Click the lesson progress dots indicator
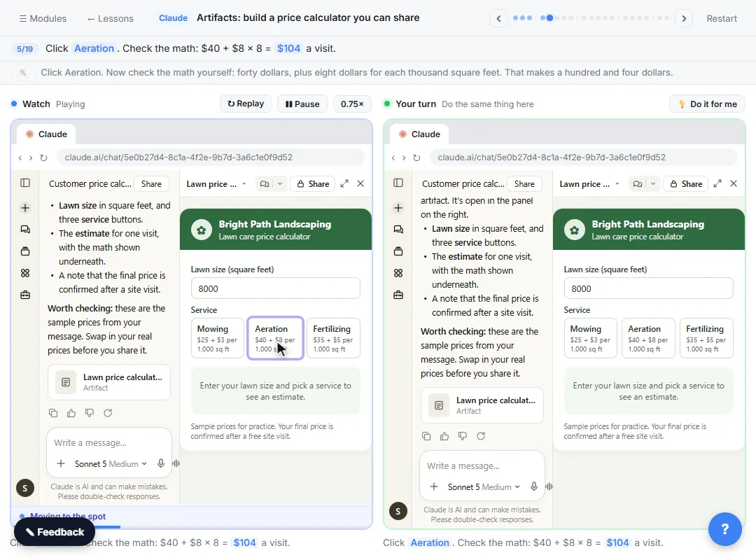 click(x=591, y=18)
